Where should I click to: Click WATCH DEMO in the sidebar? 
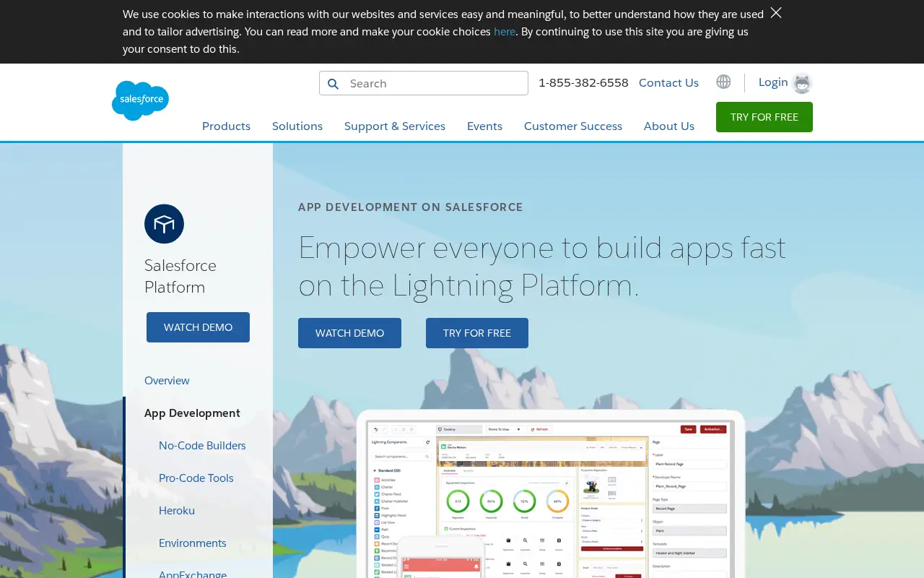(198, 327)
